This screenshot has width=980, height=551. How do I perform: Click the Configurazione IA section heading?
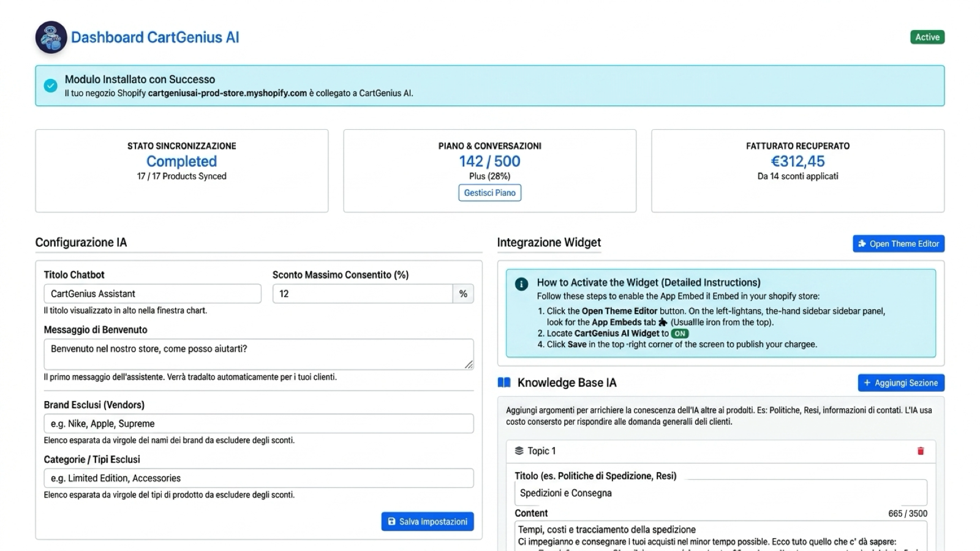tap(81, 242)
